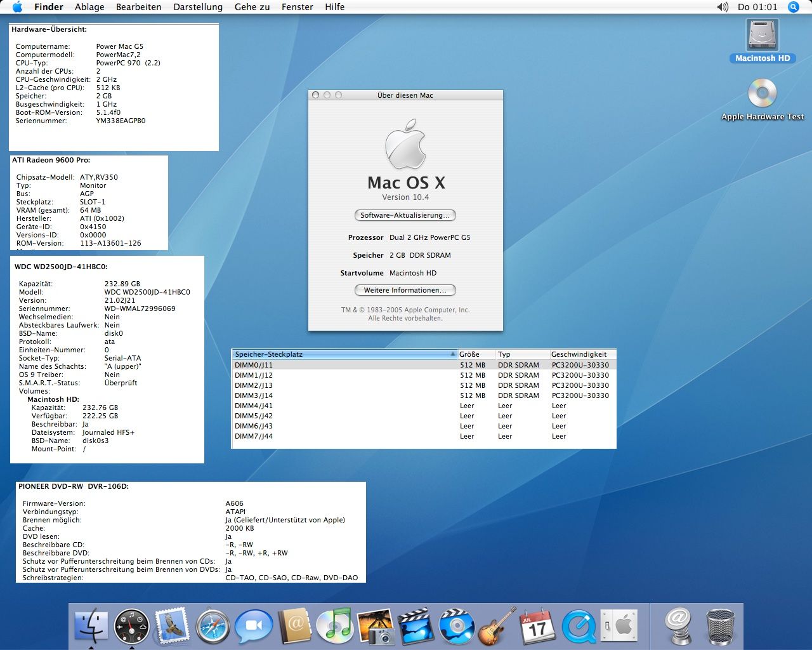
Task: Click Dual 2 GHz PowerPC G5 text
Action: [429, 237]
